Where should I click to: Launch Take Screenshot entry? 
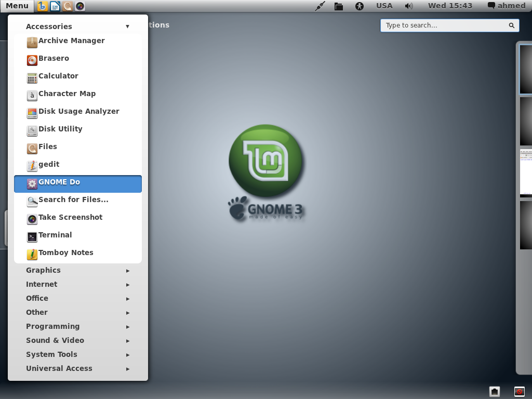coord(78,219)
